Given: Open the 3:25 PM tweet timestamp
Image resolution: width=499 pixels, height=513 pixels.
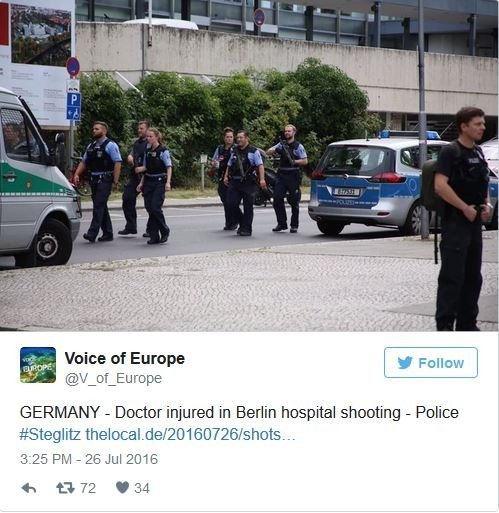Looking at the screenshot, I should [x=89, y=459].
